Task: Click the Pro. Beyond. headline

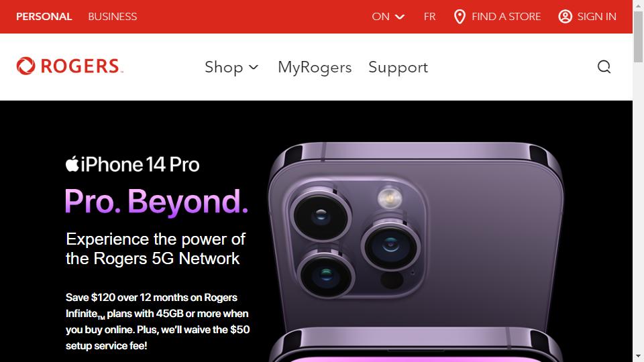Action: (x=156, y=202)
